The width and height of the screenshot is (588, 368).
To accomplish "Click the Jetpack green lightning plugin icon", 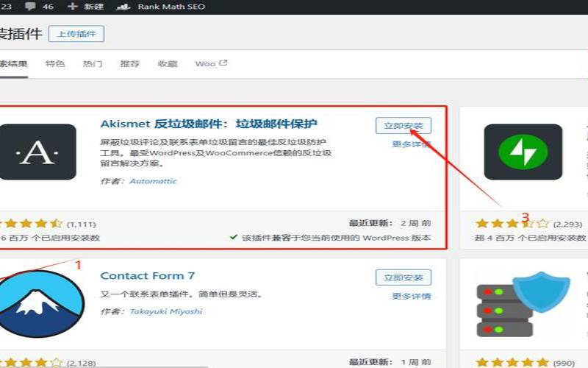I will click(523, 152).
